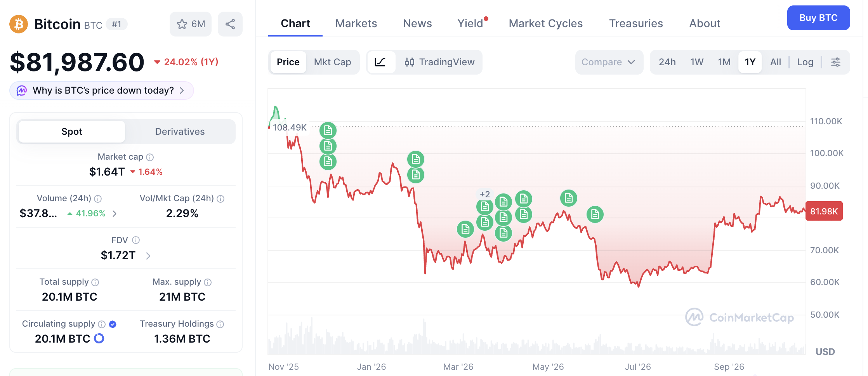The image size is (868, 376).
Task: Click Treasury Holdings info icon
Action: click(220, 324)
